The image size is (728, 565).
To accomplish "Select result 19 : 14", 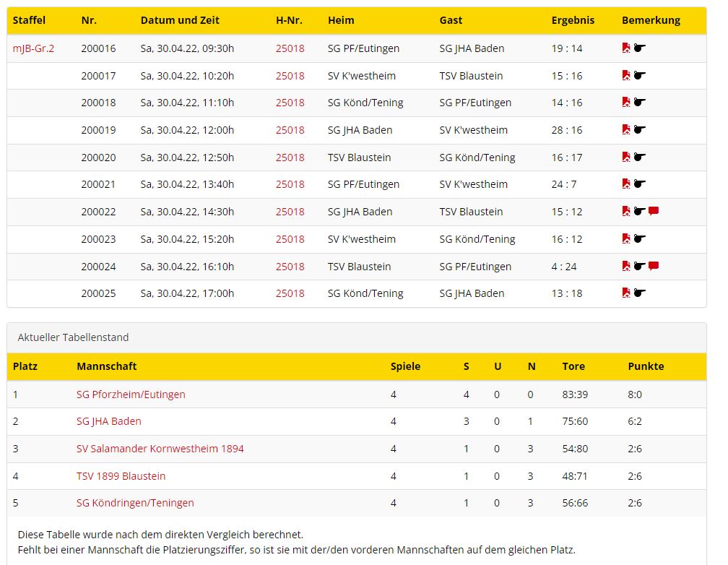I will pos(567,48).
